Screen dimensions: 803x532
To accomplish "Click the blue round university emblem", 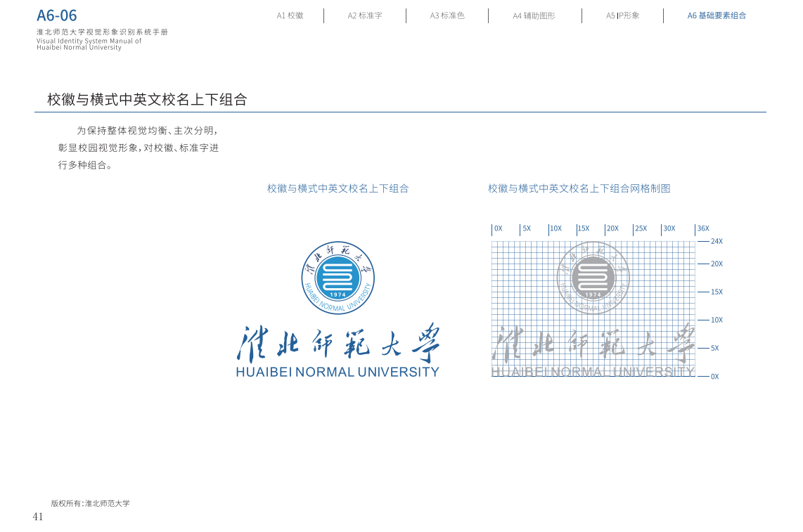I will (338, 278).
